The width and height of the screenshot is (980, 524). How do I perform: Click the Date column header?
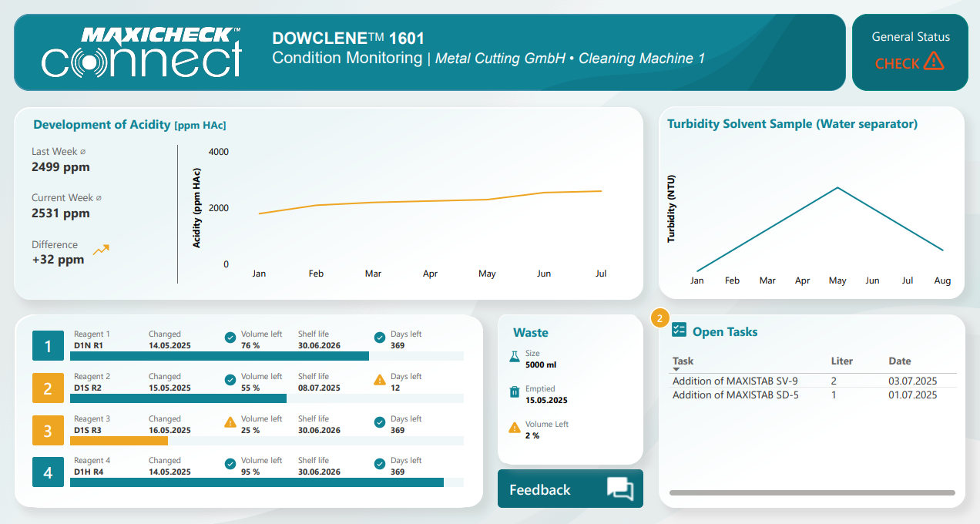900,361
